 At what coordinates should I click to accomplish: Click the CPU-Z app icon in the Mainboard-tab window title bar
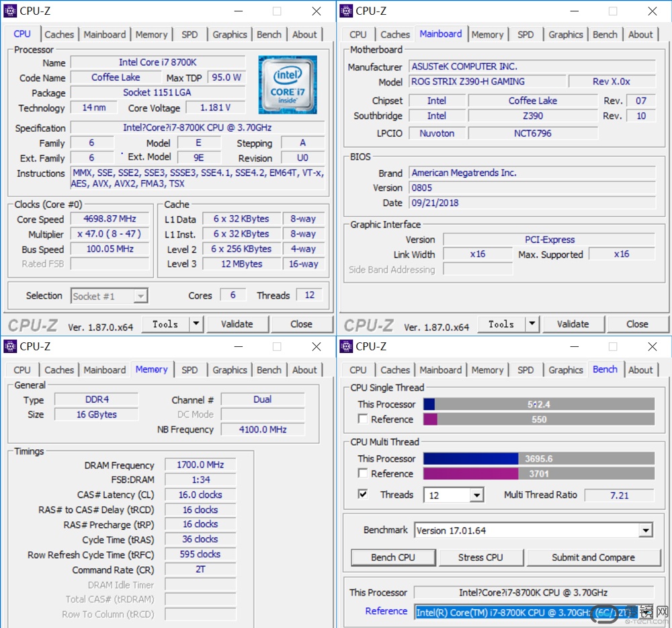coord(346,11)
